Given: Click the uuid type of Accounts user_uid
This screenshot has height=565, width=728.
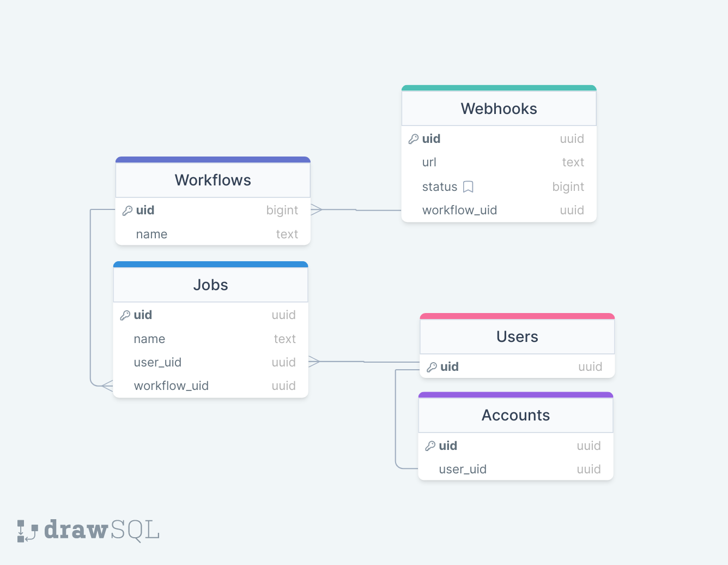Looking at the screenshot, I should pos(589,470).
